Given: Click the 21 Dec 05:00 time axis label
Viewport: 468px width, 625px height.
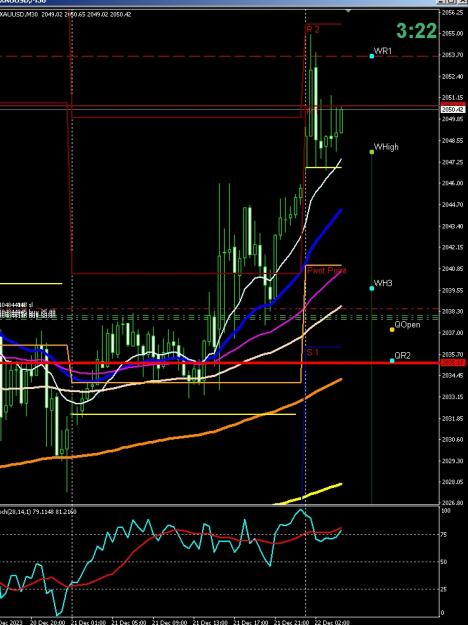Looking at the screenshot, I should pyautogui.click(x=128, y=622).
